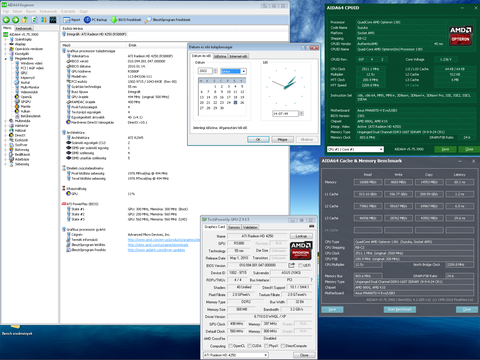
Task: Click the time spinner in date dialog
Action: point(301,114)
